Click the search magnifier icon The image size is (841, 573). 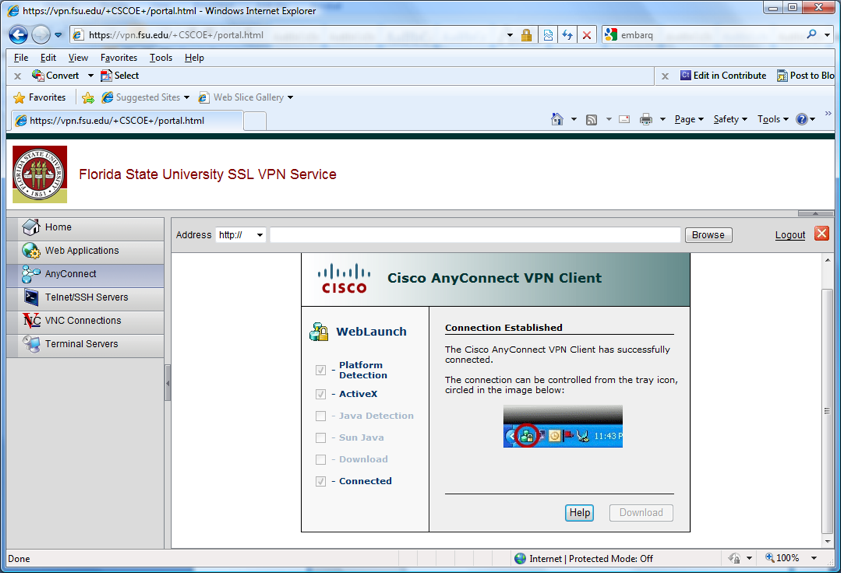812,34
